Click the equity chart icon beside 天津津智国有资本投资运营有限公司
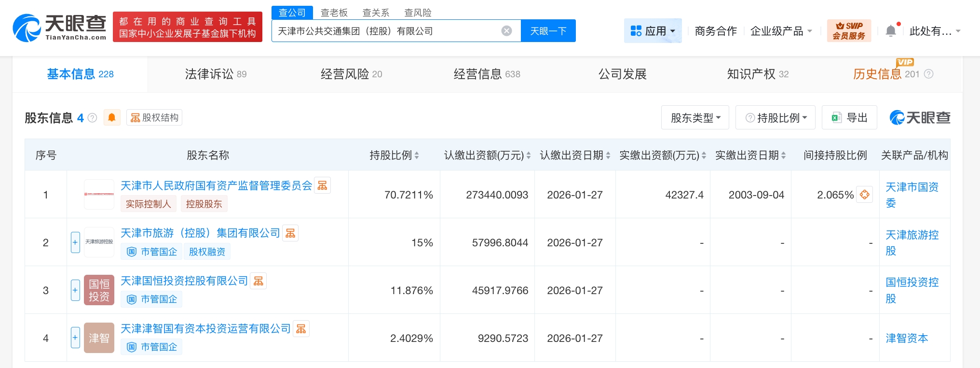The height and width of the screenshot is (368, 980). coord(301,329)
